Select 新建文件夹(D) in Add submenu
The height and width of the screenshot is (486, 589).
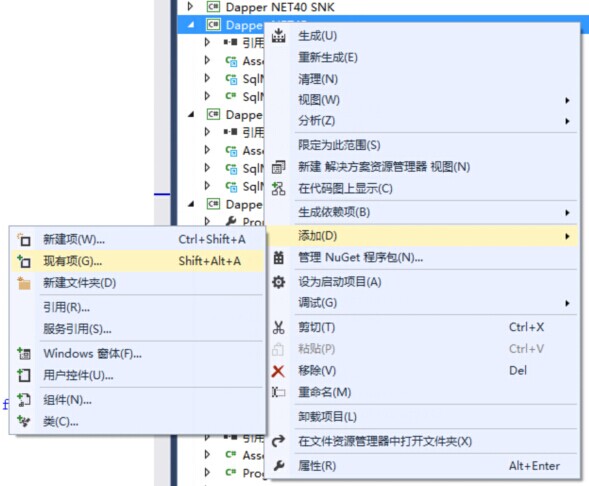pyautogui.click(x=137, y=283)
